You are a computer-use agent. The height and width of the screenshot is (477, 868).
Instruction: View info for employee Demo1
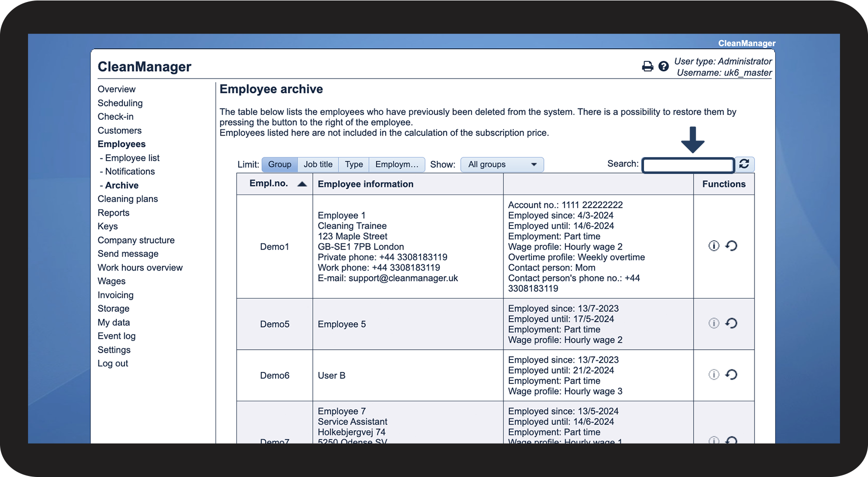(x=714, y=246)
